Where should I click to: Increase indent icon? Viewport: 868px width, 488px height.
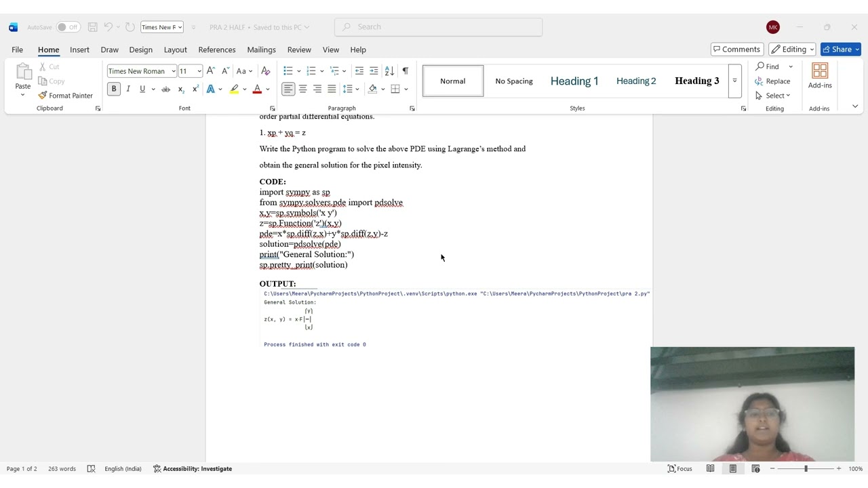click(x=374, y=70)
